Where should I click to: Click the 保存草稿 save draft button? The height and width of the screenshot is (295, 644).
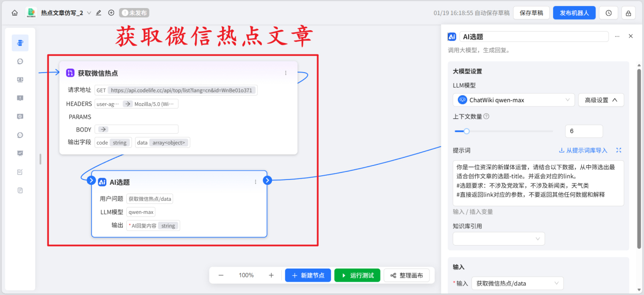[x=531, y=13]
